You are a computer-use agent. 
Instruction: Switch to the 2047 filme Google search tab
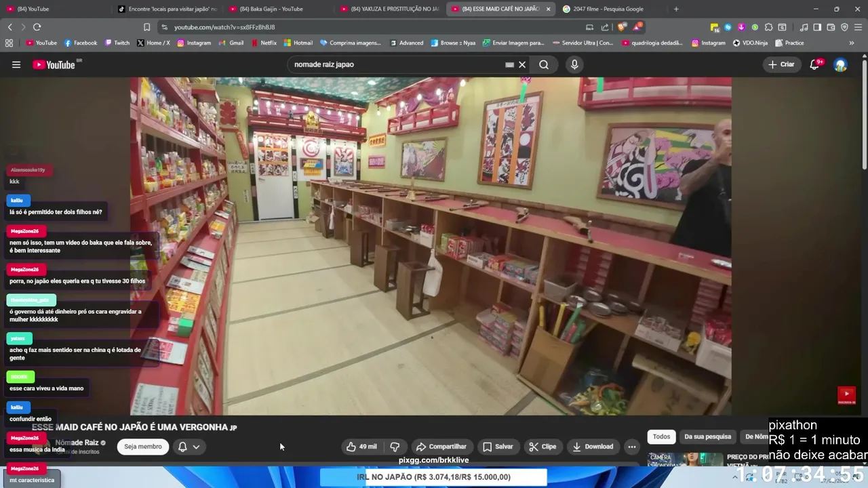click(610, 9)
